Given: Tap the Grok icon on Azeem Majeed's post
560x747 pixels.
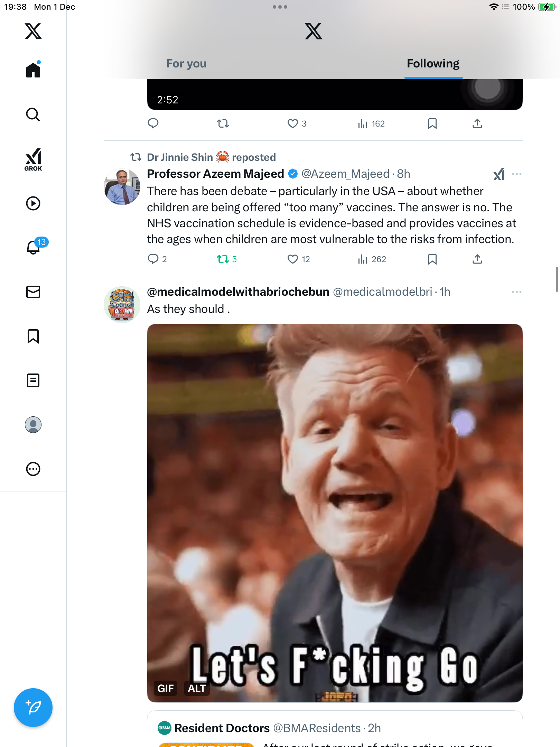Looking at the screenshot, I should pyautogui.click(x=499, y=174).
